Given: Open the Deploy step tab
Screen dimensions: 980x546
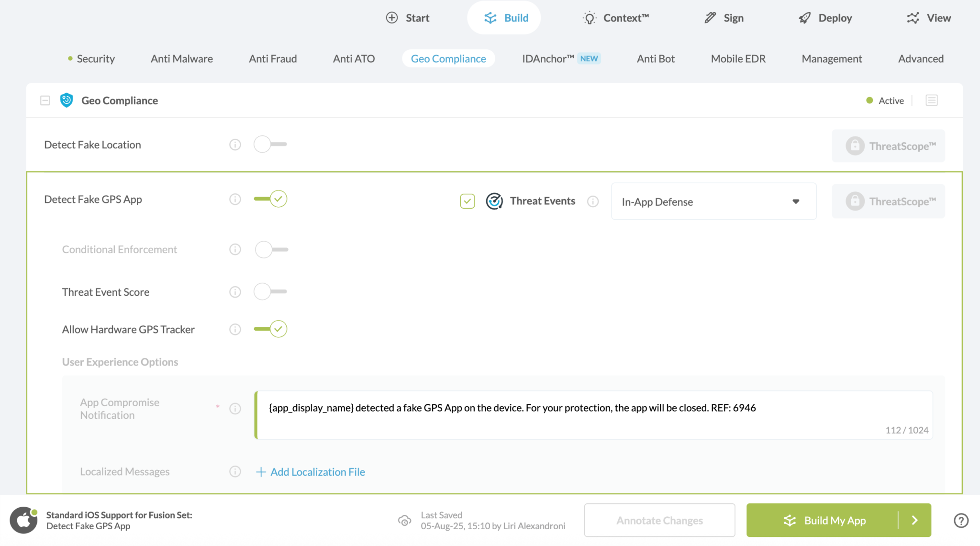Looking at the screenshot, I should 825,18.
